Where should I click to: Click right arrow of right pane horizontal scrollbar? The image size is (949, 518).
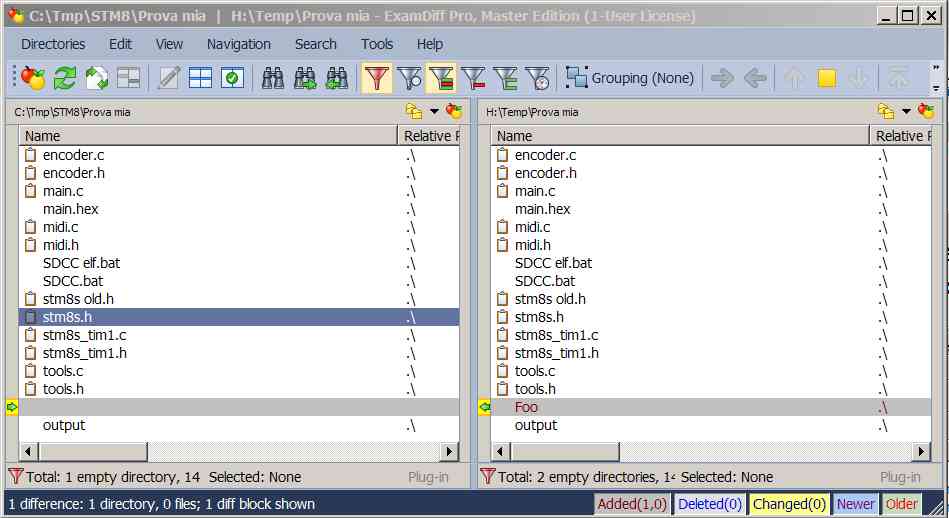pyautogui.click(x=921, y=451)
